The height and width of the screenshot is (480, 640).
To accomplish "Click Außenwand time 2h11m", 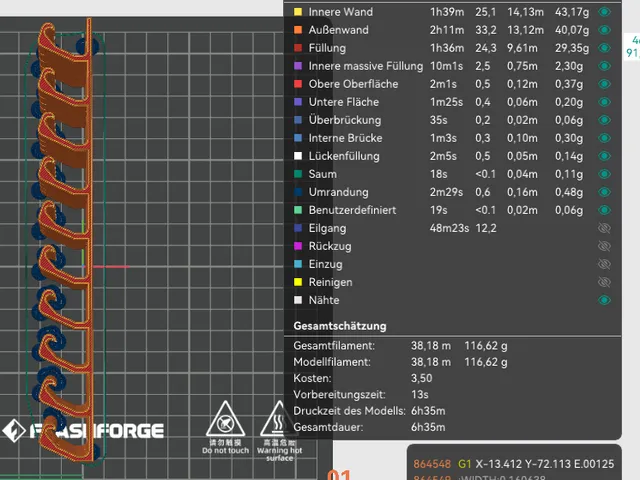I will coord(447,30).
